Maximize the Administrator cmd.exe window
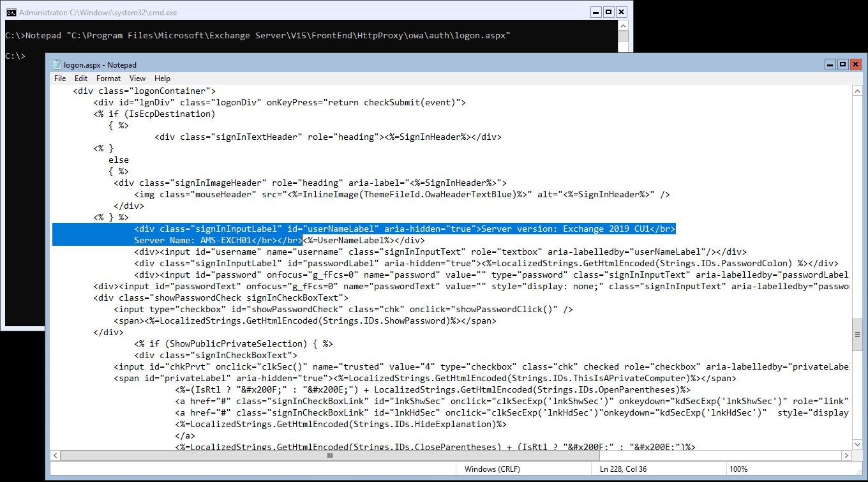Screen dimensions: 868x482 pos(608,12)
